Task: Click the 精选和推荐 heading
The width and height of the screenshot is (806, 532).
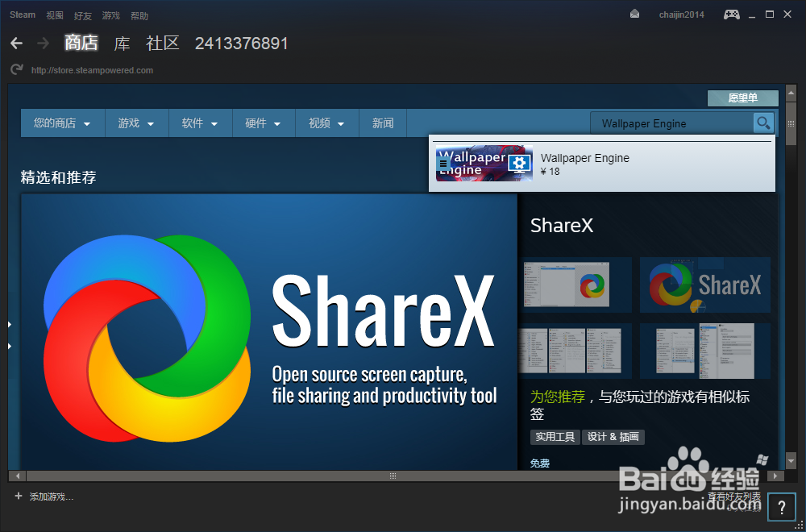Action: coord(59,178)
